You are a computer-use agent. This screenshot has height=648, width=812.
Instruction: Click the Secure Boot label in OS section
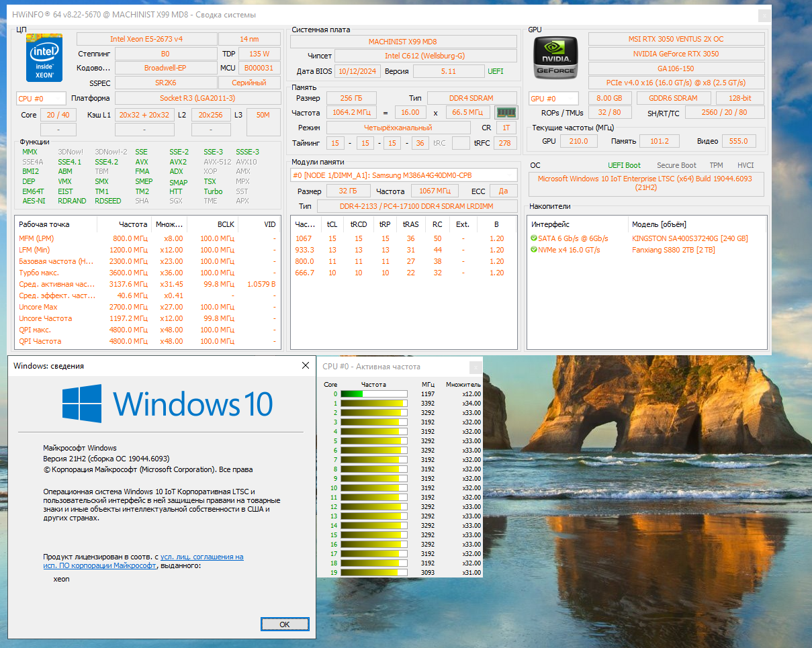click(676, 165)
